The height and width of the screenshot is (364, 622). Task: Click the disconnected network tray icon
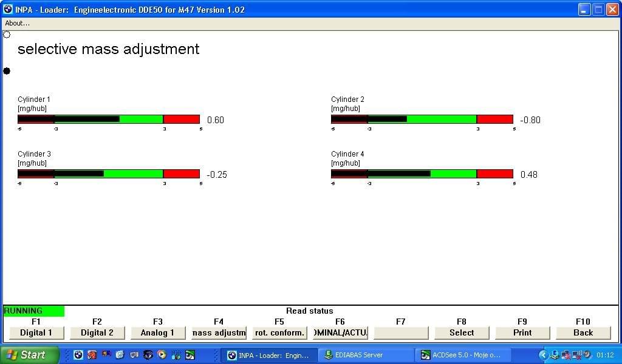566,355
